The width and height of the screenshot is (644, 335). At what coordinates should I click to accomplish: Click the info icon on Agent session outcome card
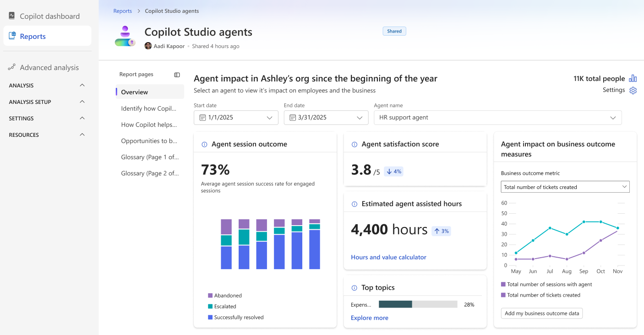[x=204, y=144]
